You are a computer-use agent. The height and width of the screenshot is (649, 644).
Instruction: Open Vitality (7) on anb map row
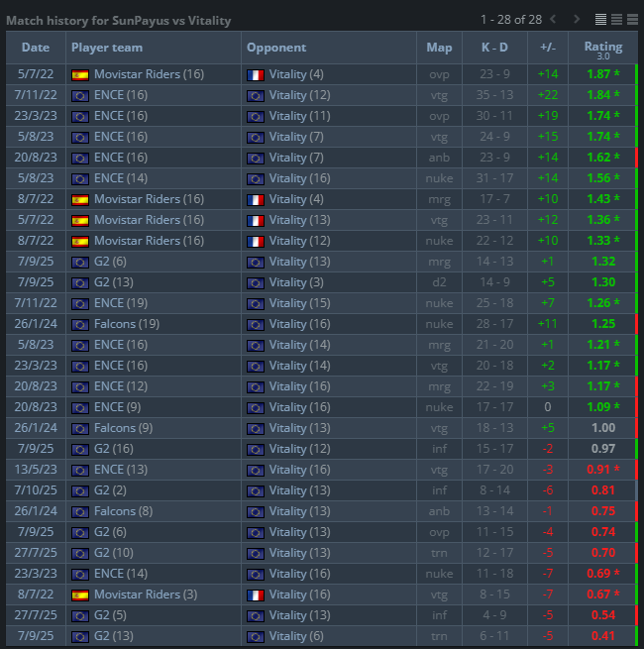pos(296,158)
